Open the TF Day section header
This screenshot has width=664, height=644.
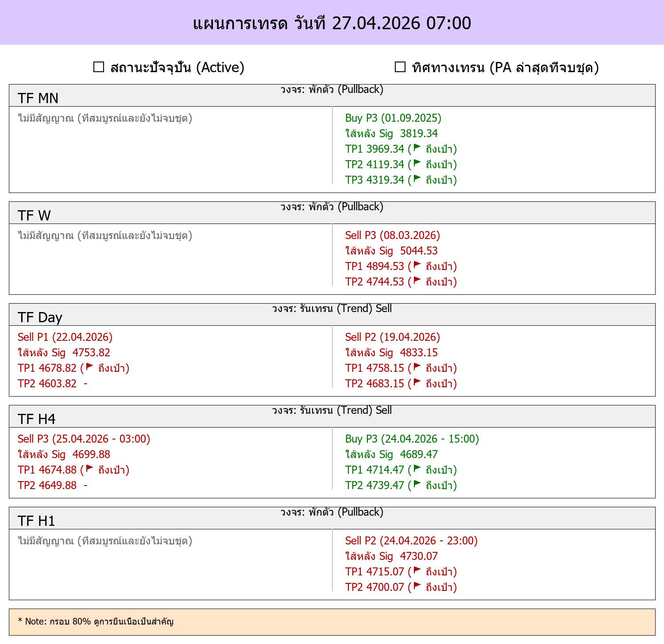pyautogui.click(x=332, y=314)
